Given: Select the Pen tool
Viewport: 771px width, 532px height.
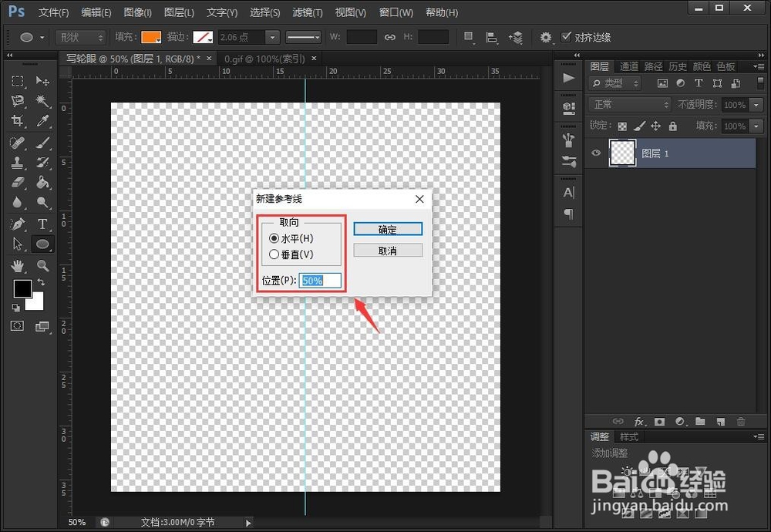Looking at the screenshot, I should (x=18, y=224).
